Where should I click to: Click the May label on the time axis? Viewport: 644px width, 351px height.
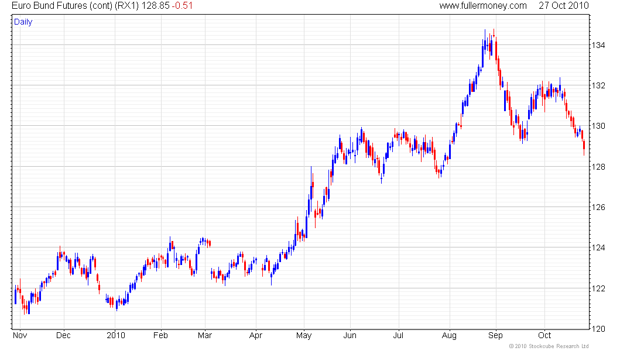point(304,335)
